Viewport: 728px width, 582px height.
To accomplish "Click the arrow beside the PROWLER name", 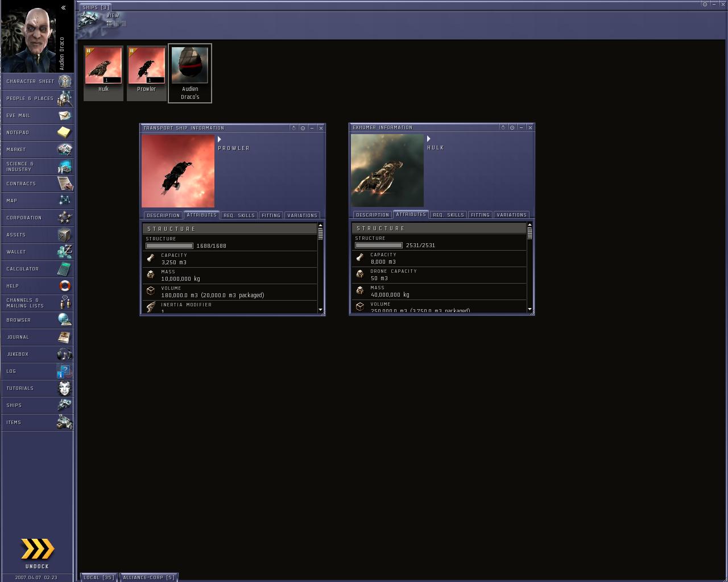I will (220, 139).
